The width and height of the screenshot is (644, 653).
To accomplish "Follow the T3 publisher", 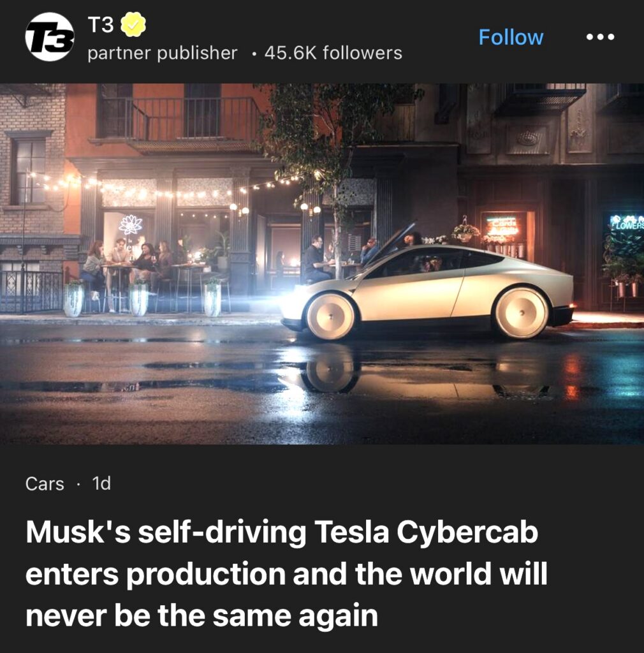I will pos(511,37).
